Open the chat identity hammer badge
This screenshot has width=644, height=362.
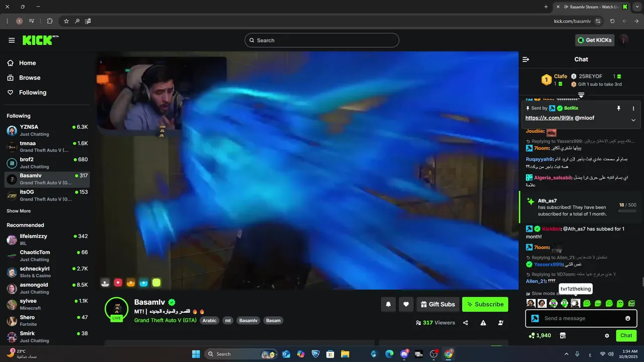(535, 318)
